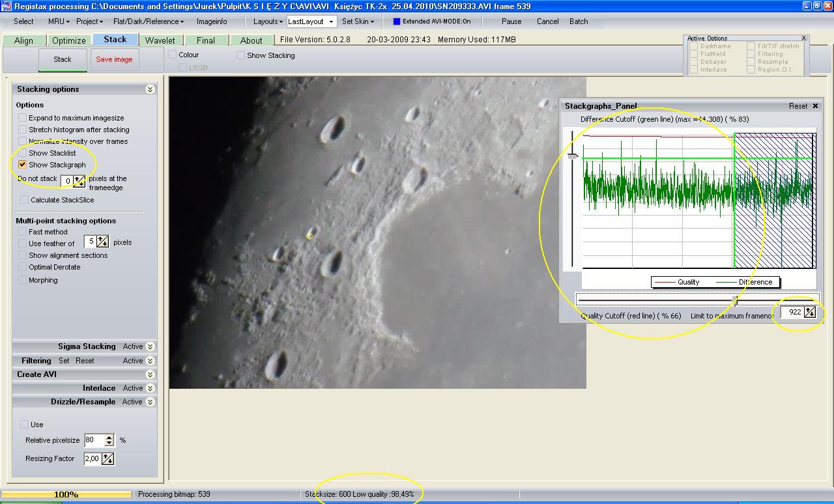Click the Pause button

pyautogui.click(x=511, y=21)
